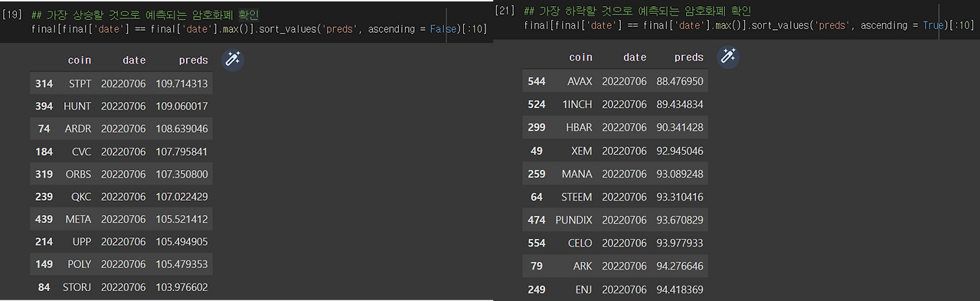
Task: Click the HUNT coin cell
Action: pos(77,106)
